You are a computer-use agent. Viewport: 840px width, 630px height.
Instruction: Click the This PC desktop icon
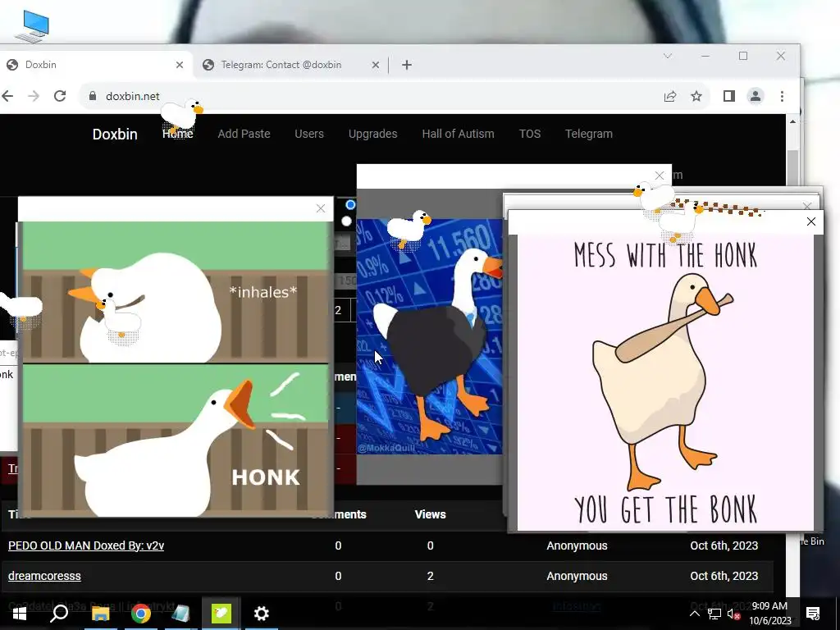tap(33, 27)
